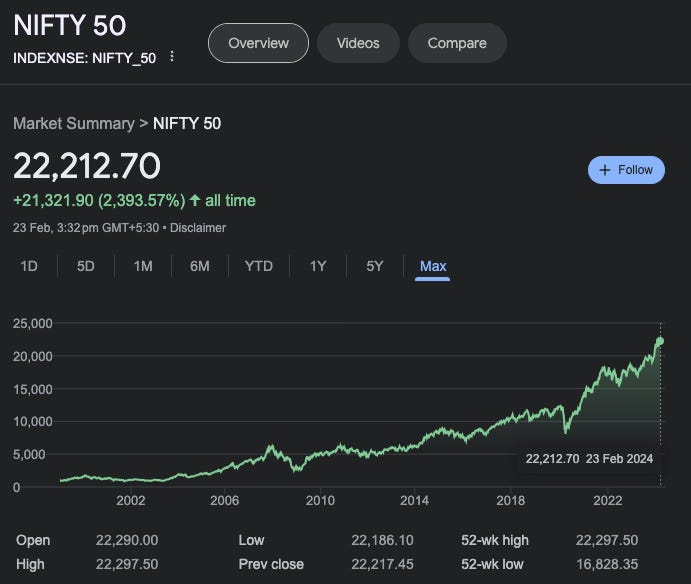Click the current price 22,212.70 heading
Screen dimensions: 691x584
click(87, 166)
